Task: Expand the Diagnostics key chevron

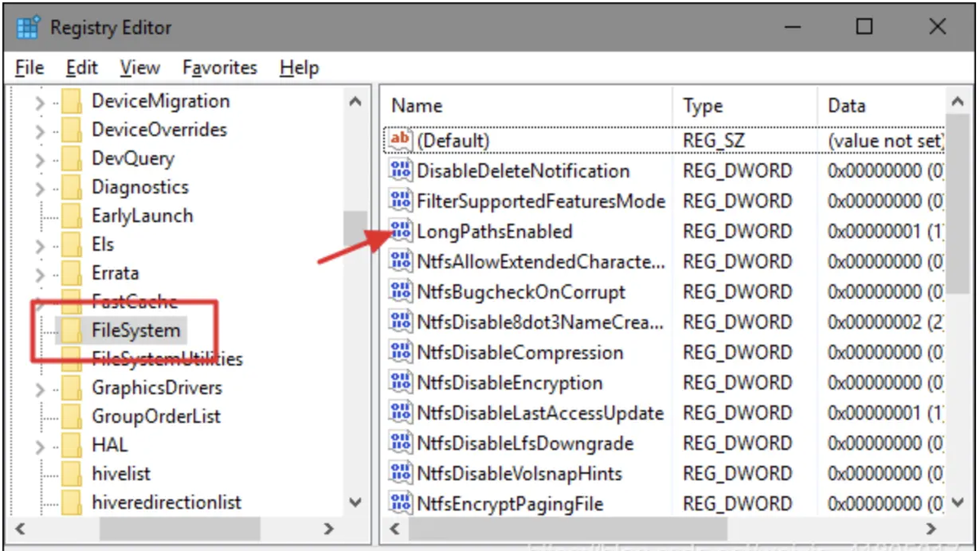Action: pyautogui.click(x=39, y=188)
